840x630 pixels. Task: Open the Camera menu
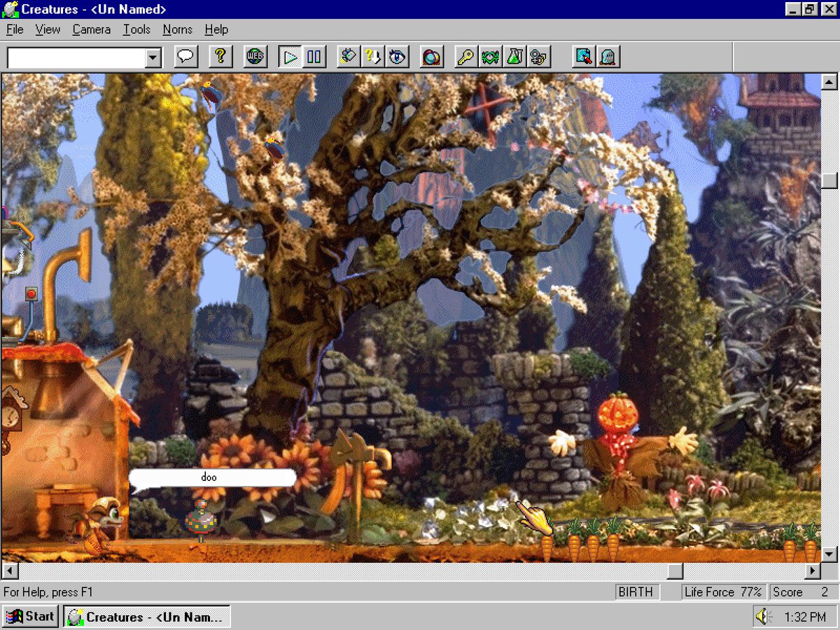(91, 29)
